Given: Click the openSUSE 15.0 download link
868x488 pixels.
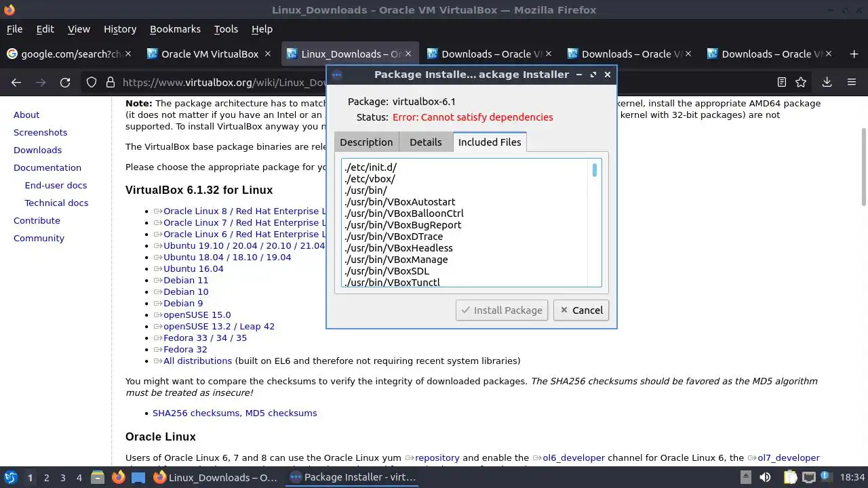Looking at the screenshot, I should tap(197, 314).
